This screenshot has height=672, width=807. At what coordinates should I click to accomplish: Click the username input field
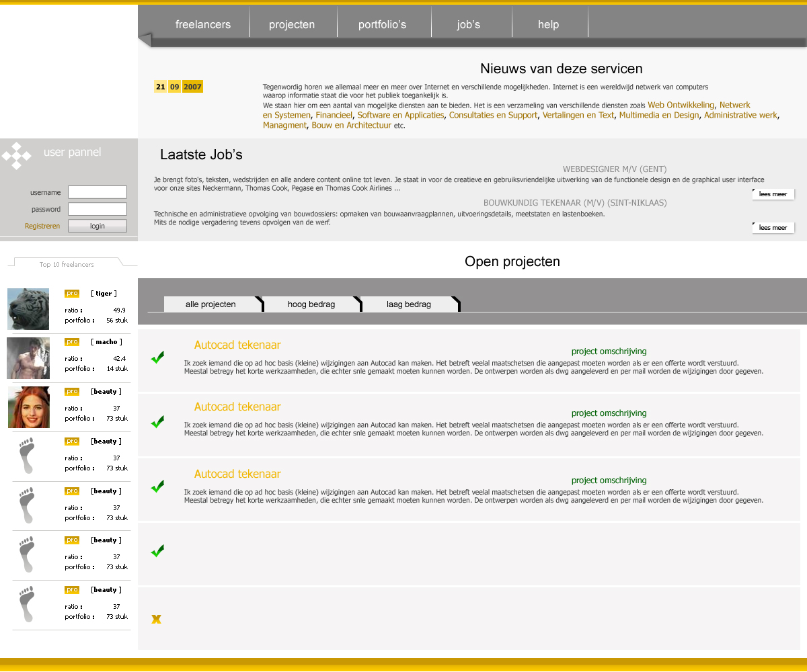pyautogui.click(x=98, y=192)
